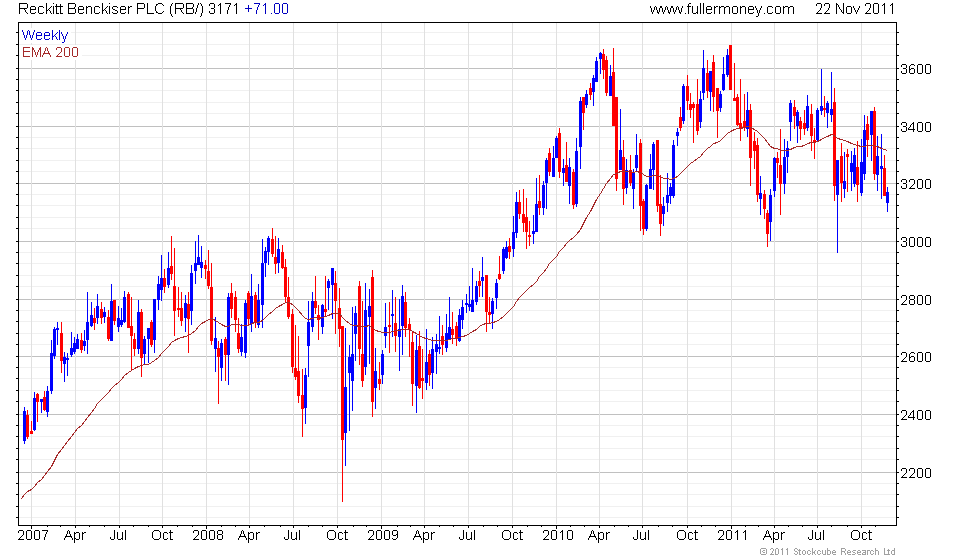Click the 3400 price axis label
The height and width of the screenshot is (560, 980).
tap(916, 128)
